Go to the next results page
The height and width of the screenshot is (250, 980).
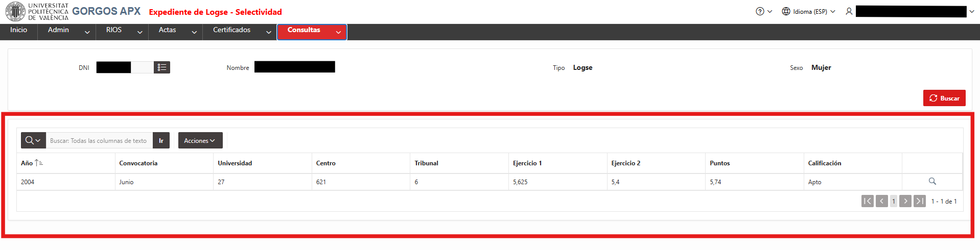pos(905,201)
